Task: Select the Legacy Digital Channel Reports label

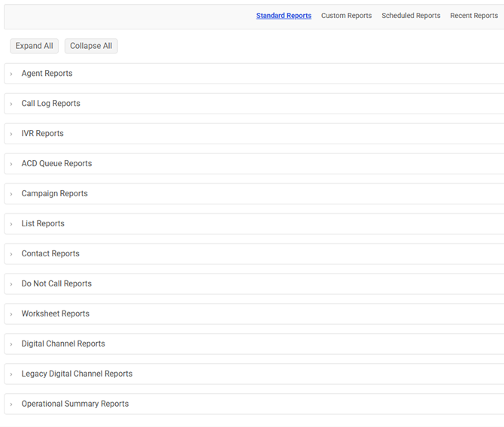Action: tap(77, 374)
